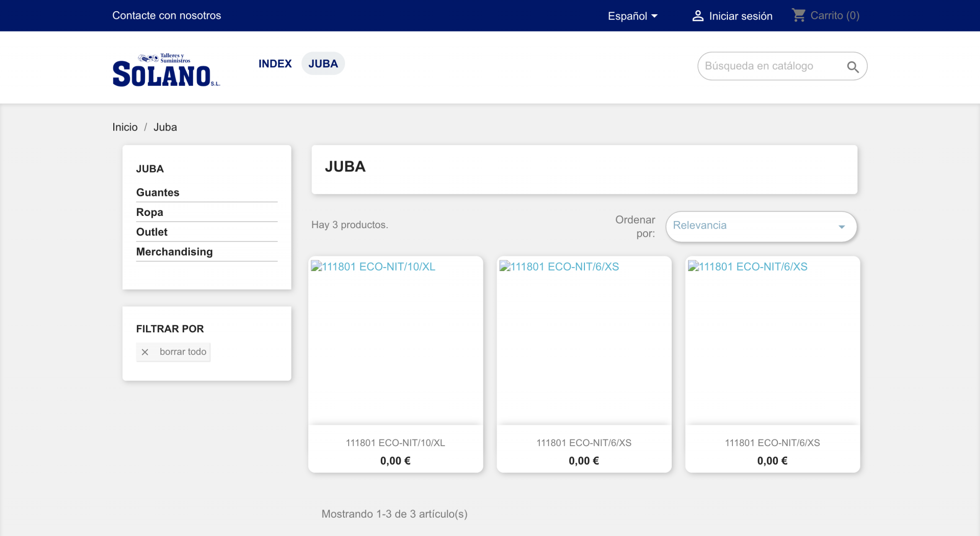Open the shopping cart icon
The height and width of the screenshot is (536, 980).
point(798,15)
